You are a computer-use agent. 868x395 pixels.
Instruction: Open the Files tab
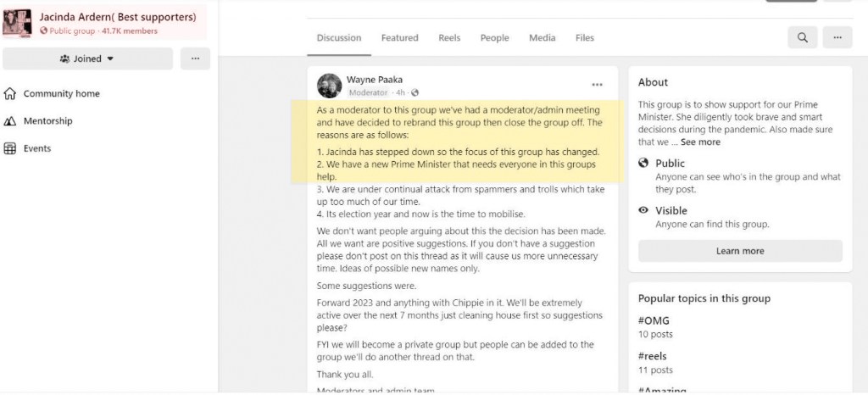pos(585,38)
